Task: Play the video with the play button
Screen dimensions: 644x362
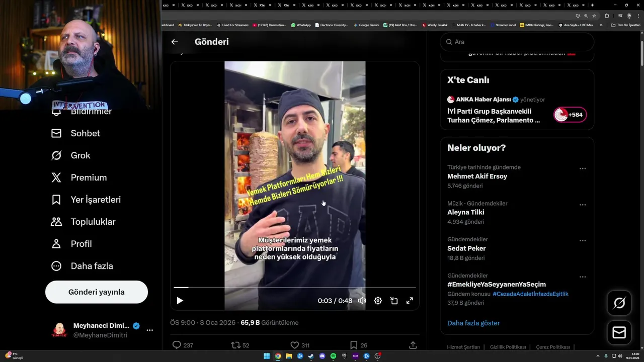Action: (180, 301)
